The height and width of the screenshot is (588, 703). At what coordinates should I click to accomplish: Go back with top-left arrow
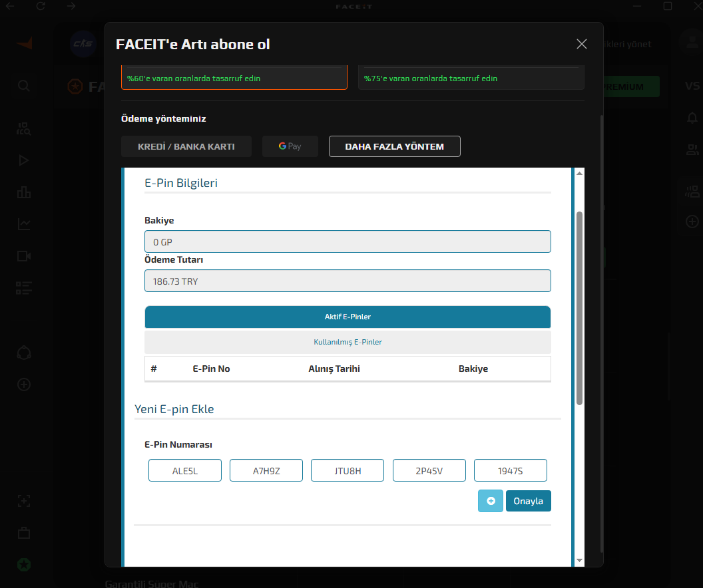pos(10,6)
